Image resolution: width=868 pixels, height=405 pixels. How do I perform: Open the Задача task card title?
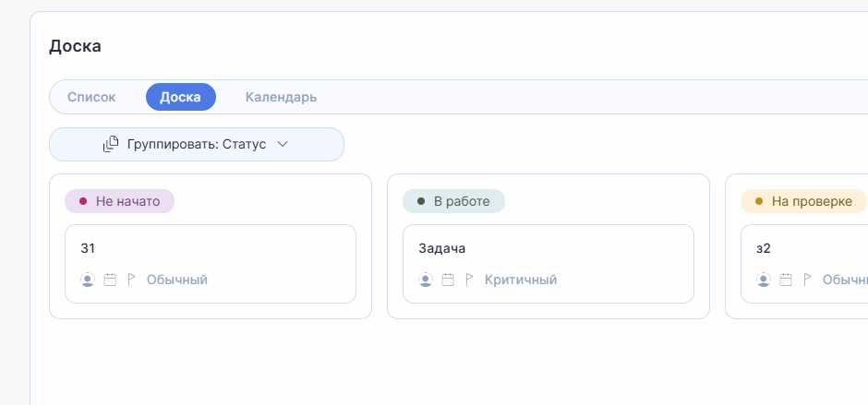[442, 248]
